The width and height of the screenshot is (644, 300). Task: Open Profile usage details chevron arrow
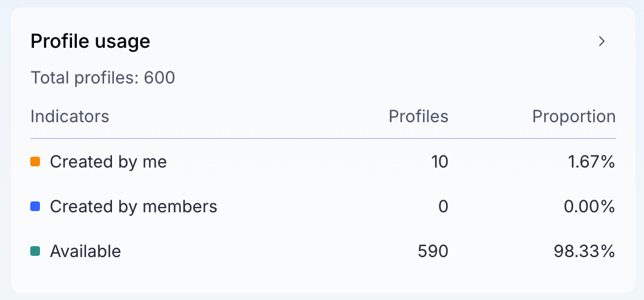point(602,41)
